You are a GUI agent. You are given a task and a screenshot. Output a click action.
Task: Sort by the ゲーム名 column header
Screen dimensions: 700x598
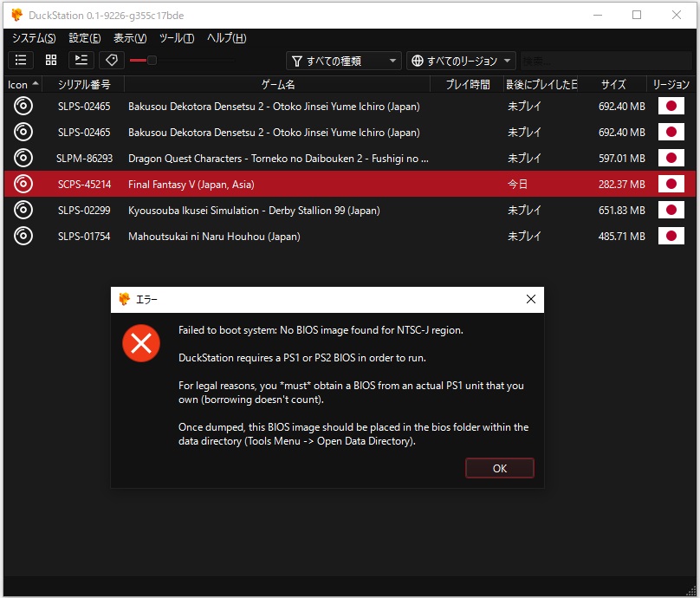tap(277, 84)
